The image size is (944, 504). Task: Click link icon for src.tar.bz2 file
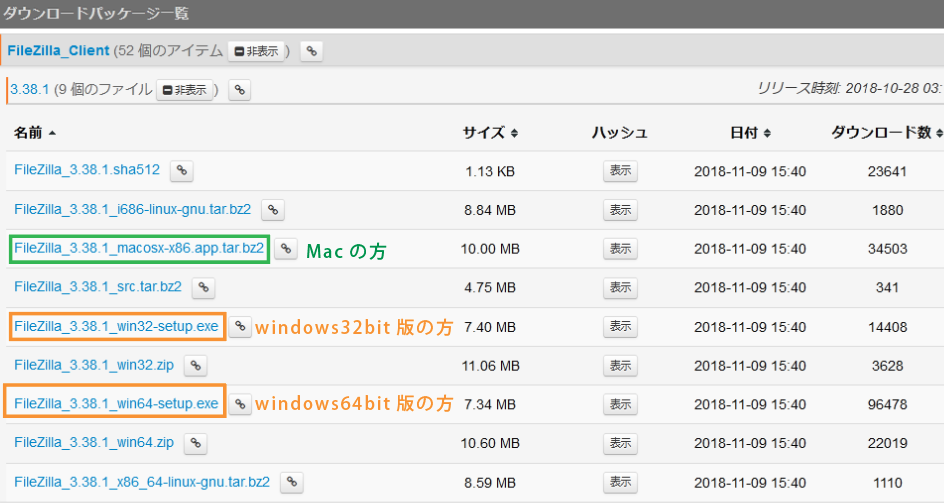[203, 288]
